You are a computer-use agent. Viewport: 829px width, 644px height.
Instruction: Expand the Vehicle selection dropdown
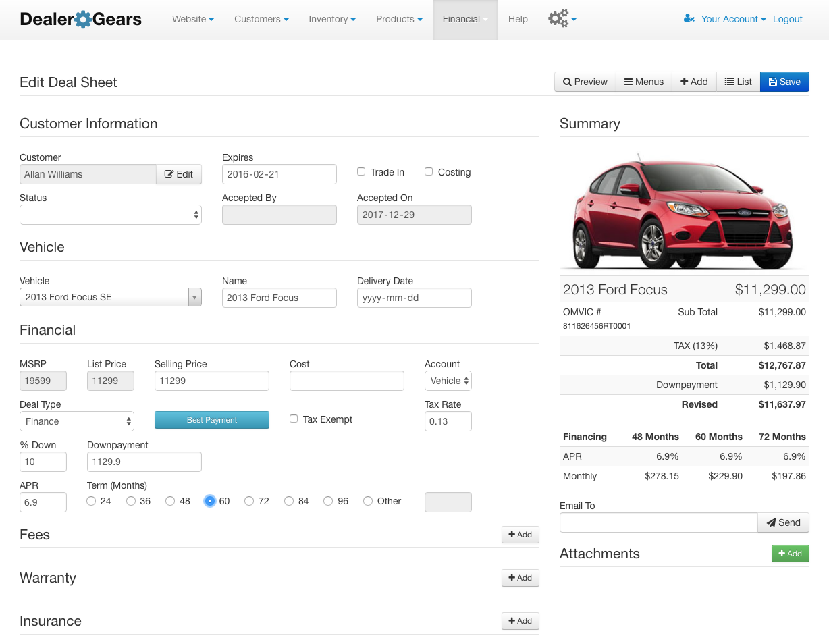[195, 297]
